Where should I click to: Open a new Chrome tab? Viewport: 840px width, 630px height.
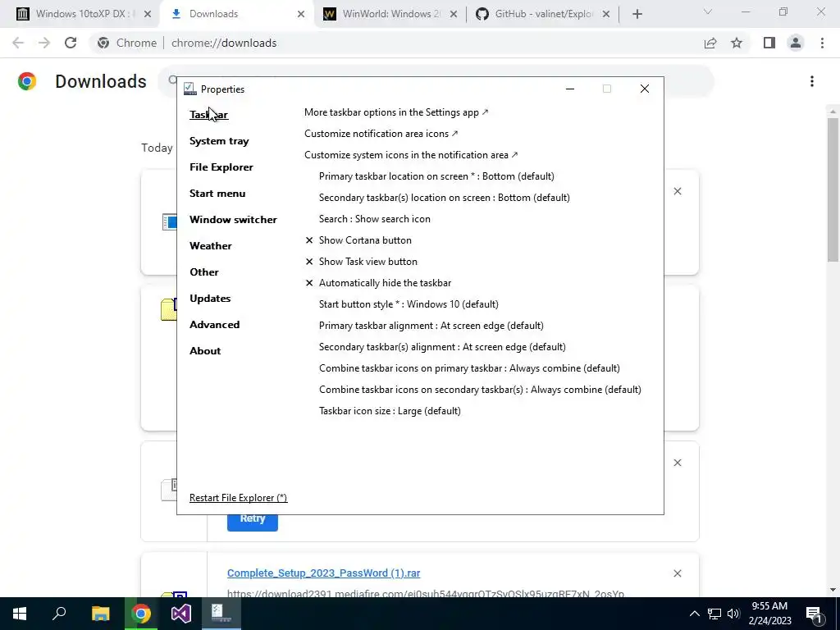click(637, 14)
